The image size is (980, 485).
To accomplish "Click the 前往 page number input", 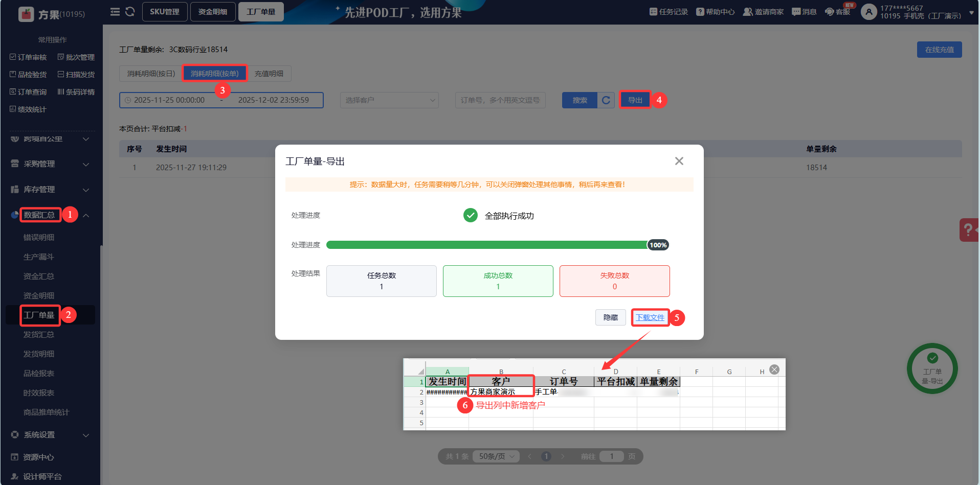I will point(611,456).
